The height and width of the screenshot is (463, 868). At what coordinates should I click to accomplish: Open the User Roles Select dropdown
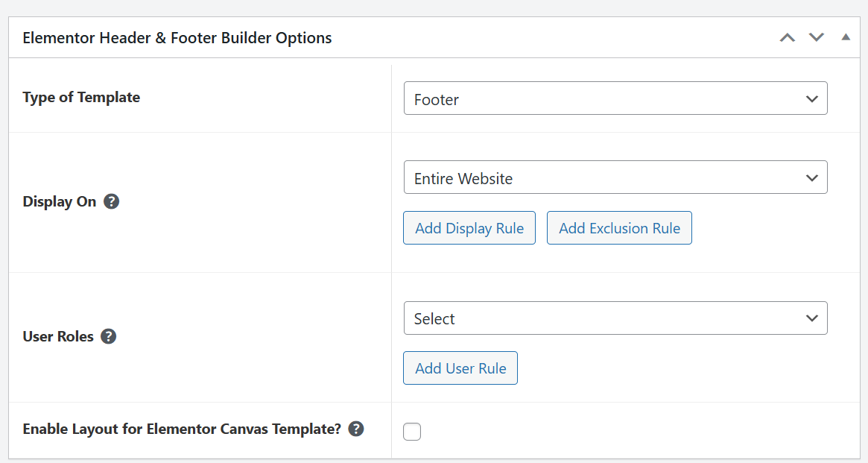pyautogui.click(x=615, y=318)
